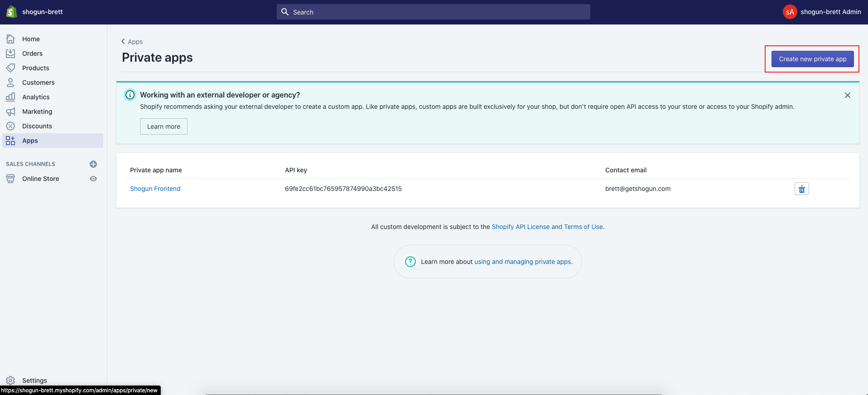
Task: Click the Learn more button
Action: [164, 127]
